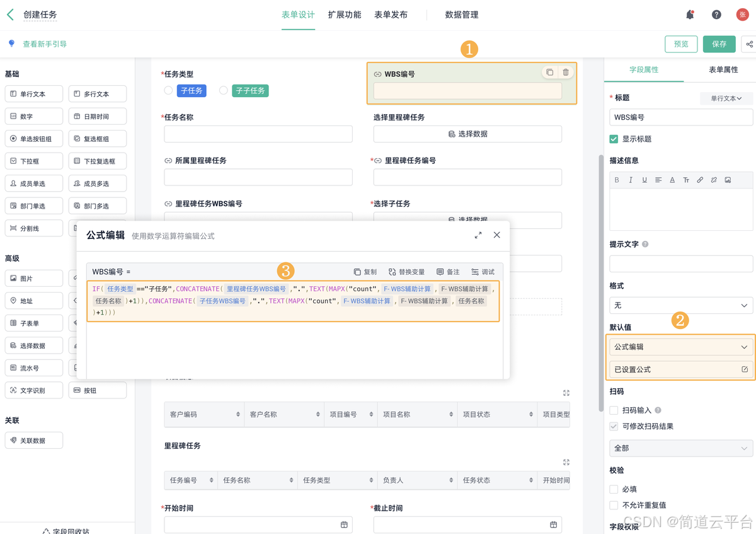The width and height of the screenshot is (756, 534).
Task: Apply bold in description editor
Action: click(617, 180)
